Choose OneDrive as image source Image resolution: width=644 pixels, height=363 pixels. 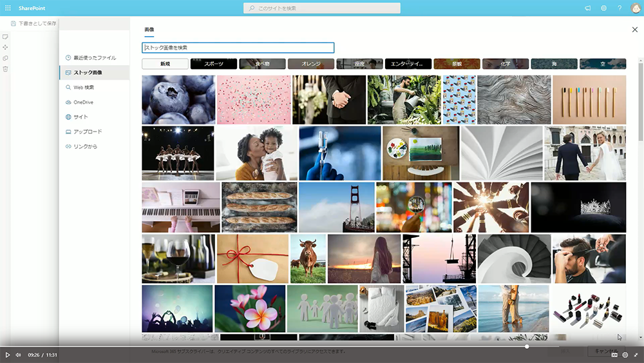(83, 103)
